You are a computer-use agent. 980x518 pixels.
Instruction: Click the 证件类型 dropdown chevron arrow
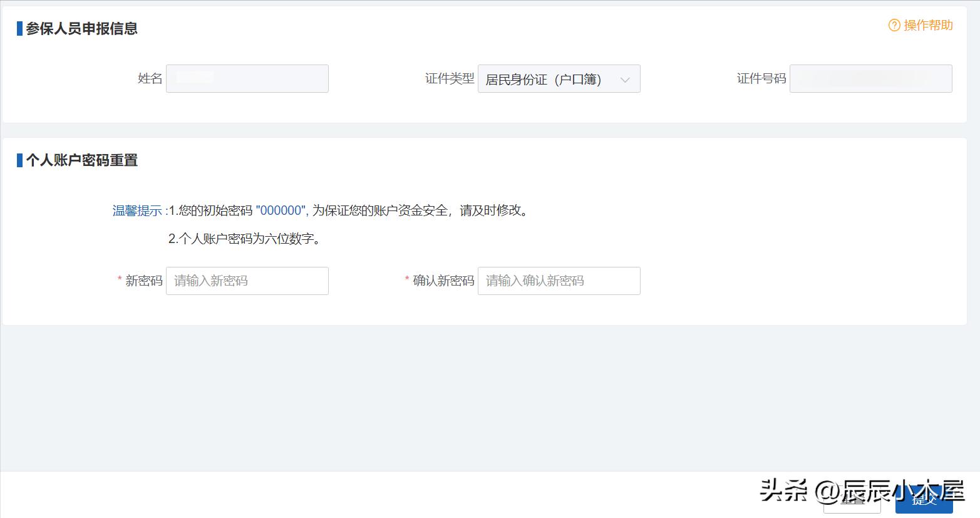point(626,80)
